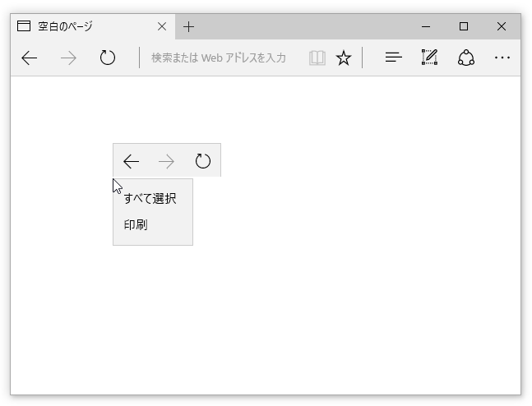Image resolution: width=532 pixels, height=406 pixels.
Task: Click forward arrow in context menu
Action: tap(166, 161)
